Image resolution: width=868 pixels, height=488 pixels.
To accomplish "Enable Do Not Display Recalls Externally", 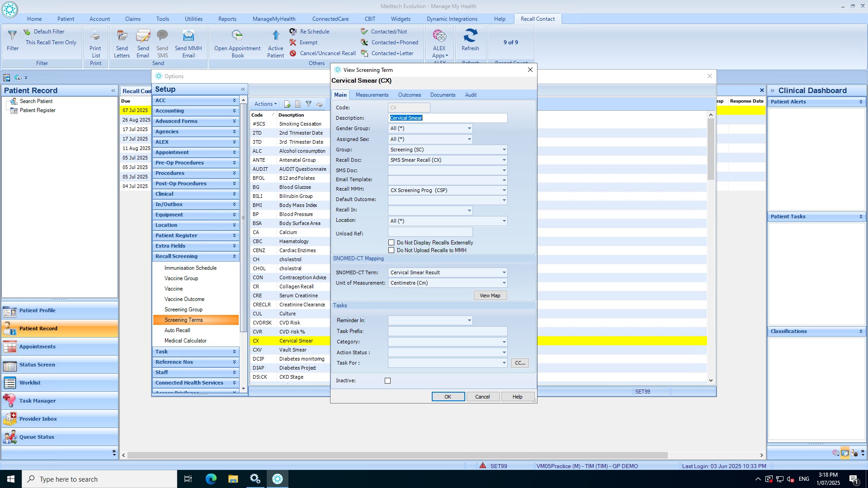I will [x=392, y=243].
